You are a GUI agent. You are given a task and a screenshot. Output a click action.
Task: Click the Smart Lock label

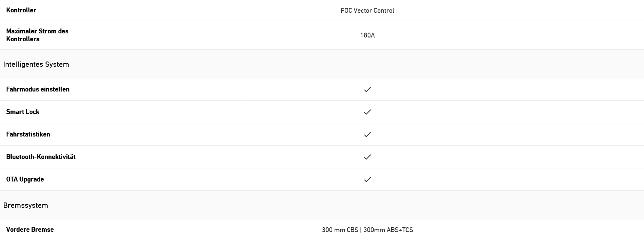coord(23,112)
